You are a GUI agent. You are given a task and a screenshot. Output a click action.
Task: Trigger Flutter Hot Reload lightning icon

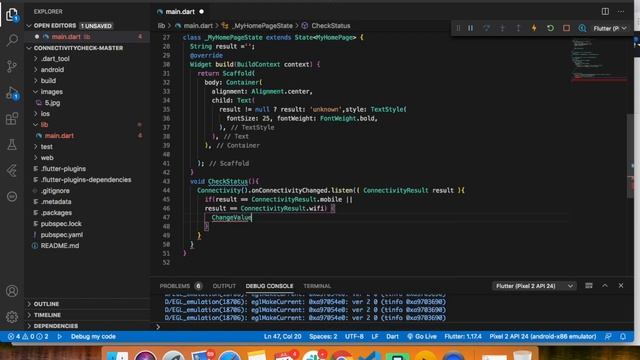tap(534, 28)
